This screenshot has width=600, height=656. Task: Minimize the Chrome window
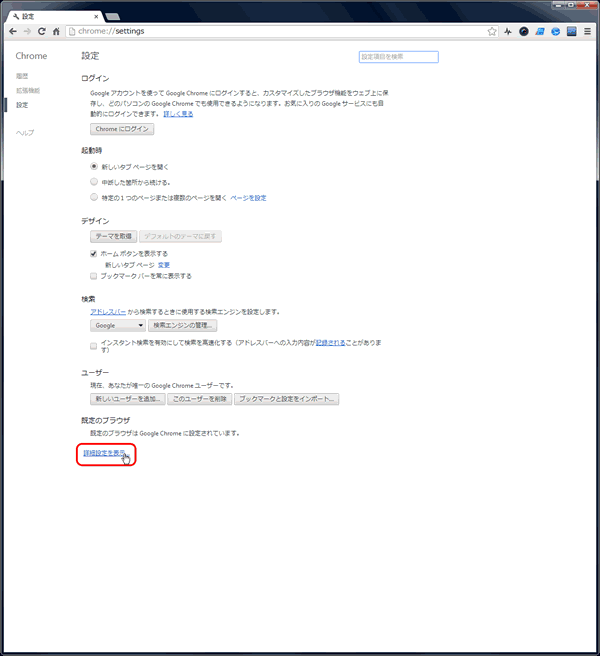559,5
